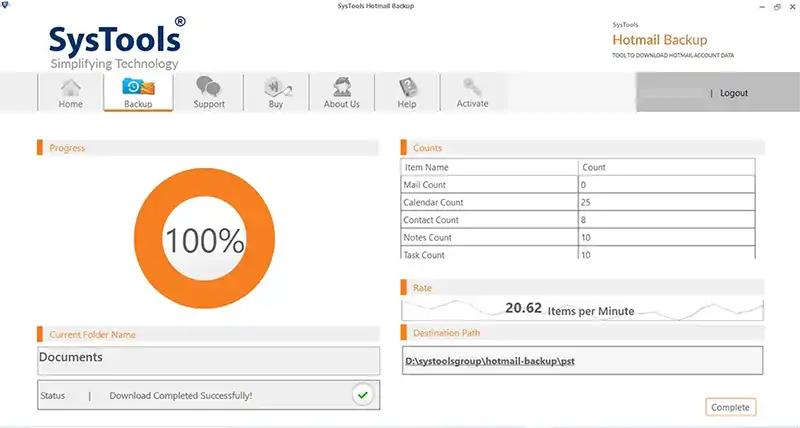Click the Item Name column header
Screen dimensions: 800x428
coord(489,167)
